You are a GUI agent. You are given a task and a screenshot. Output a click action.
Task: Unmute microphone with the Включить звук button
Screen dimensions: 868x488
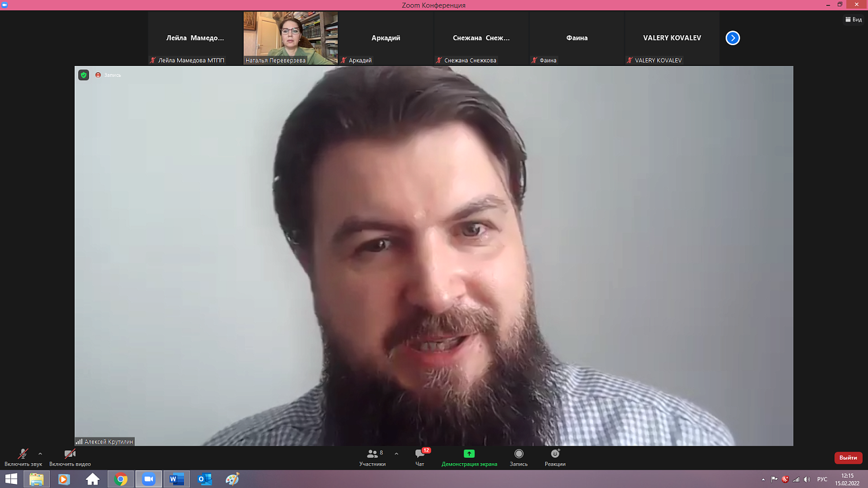(23, 457)
